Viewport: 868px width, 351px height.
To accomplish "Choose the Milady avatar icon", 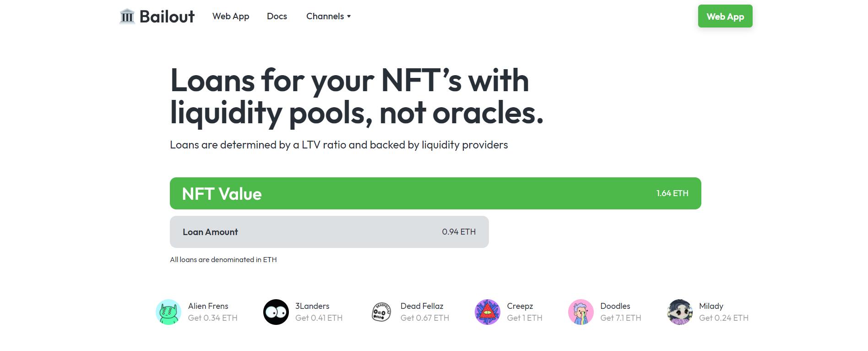I will click(680, 312).
